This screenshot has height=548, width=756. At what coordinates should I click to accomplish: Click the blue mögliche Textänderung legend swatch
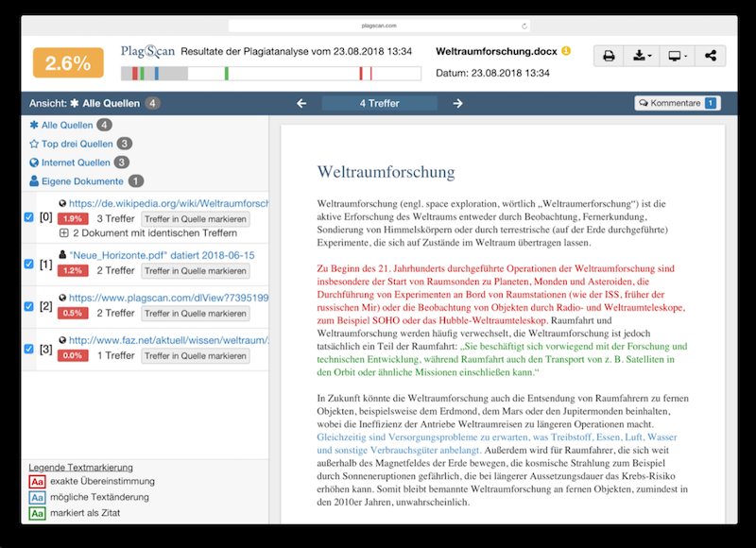click(37, 497)
